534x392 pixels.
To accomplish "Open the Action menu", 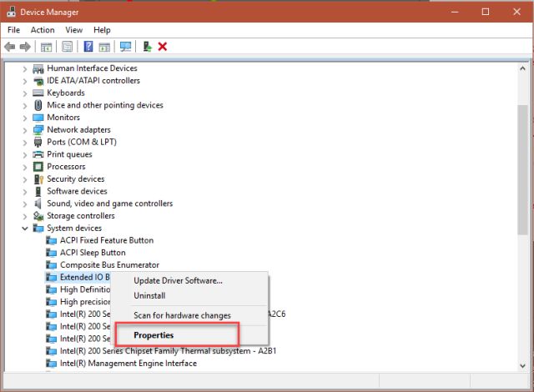I will click(43, 30).
